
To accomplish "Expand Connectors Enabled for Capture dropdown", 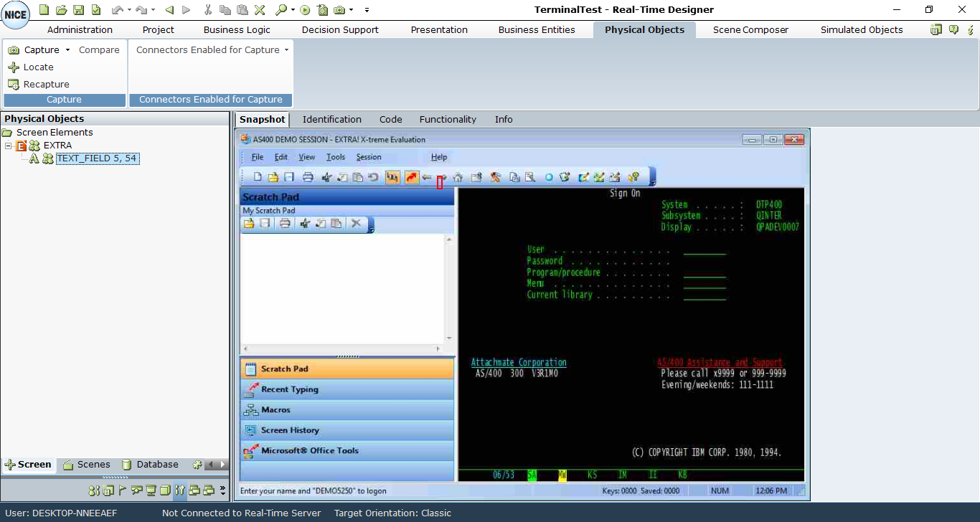I will 286,50.
